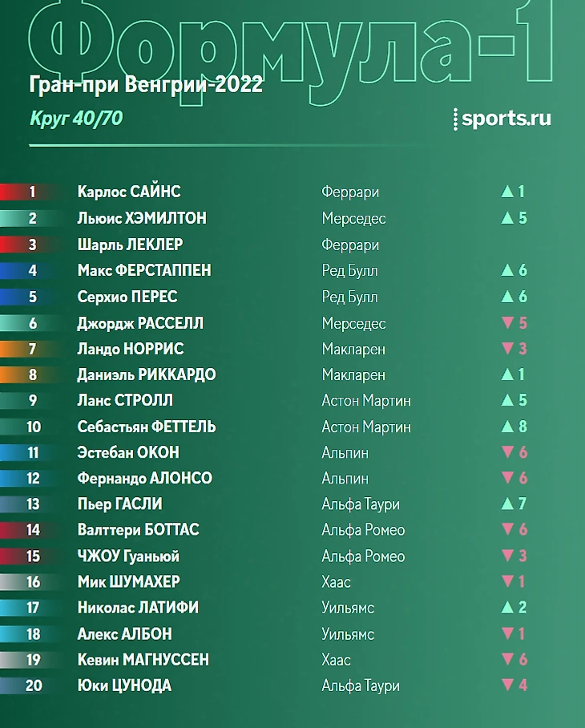Click the up arrow for Себастьян ФЕТТЕЛЬ
The image size is (585, 728).
click(507, 427)
